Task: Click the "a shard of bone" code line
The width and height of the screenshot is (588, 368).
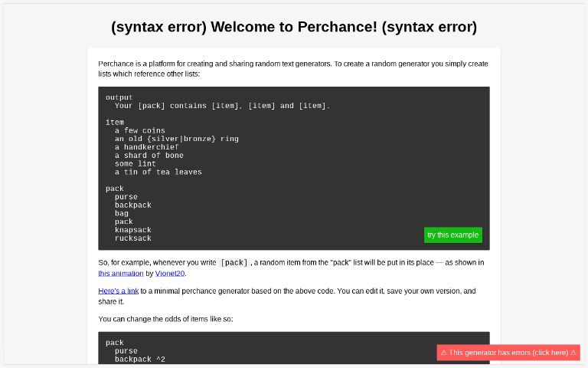Action: (149, 156)
